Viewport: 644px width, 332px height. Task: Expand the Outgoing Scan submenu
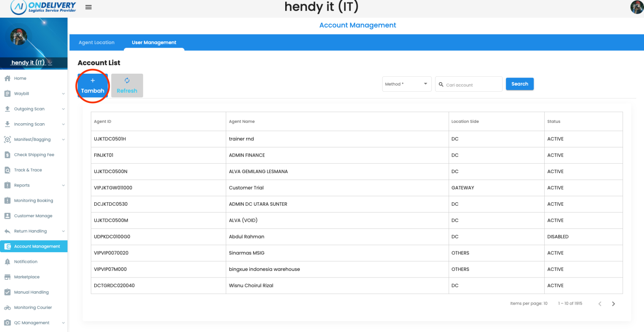tap(63, 109)
